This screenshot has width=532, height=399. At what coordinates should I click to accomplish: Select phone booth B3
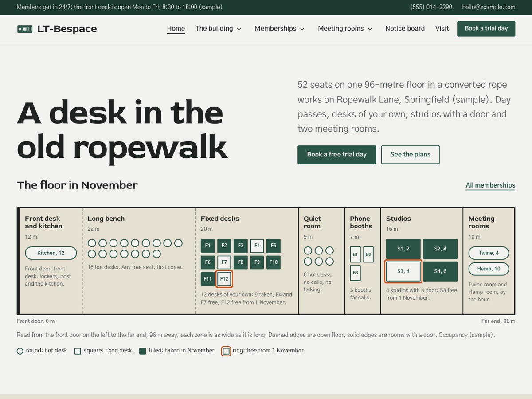pyautogui.click(x=355, y=273)
